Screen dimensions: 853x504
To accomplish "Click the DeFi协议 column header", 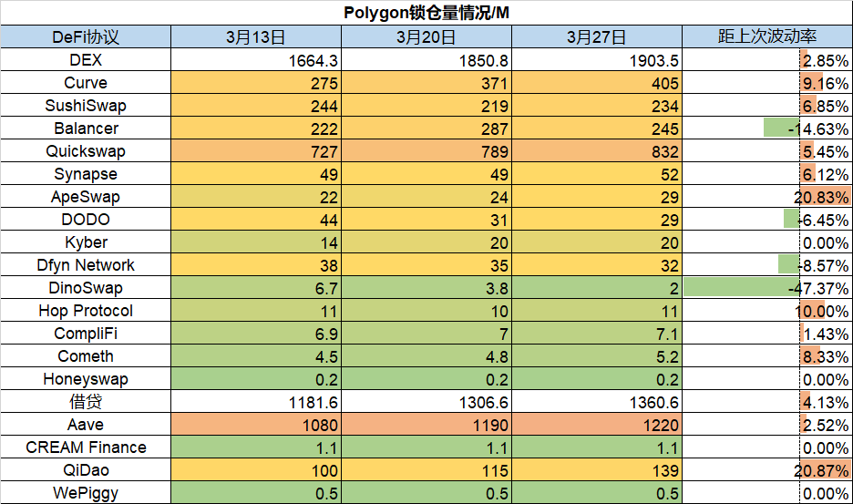I will coord(86,37).
